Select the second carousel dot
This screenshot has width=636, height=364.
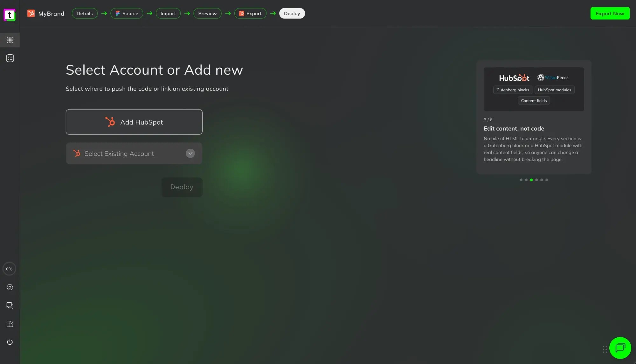[x=526, y=180]
